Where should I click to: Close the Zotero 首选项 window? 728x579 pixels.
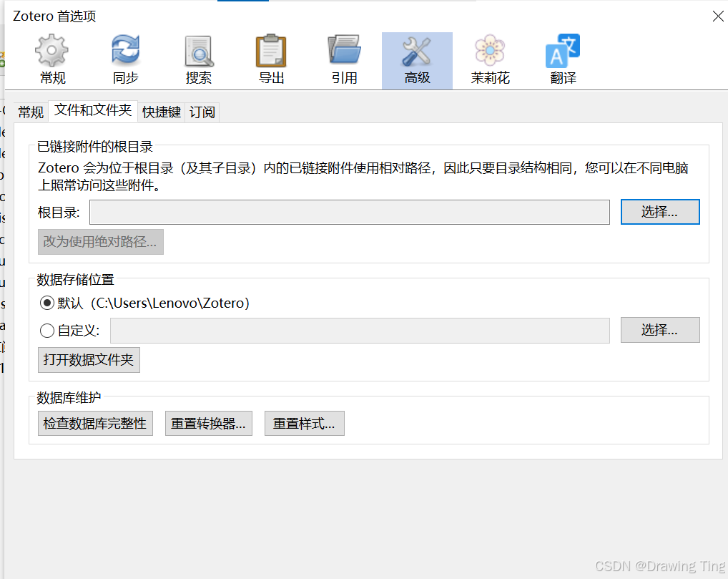coord(717,16)
